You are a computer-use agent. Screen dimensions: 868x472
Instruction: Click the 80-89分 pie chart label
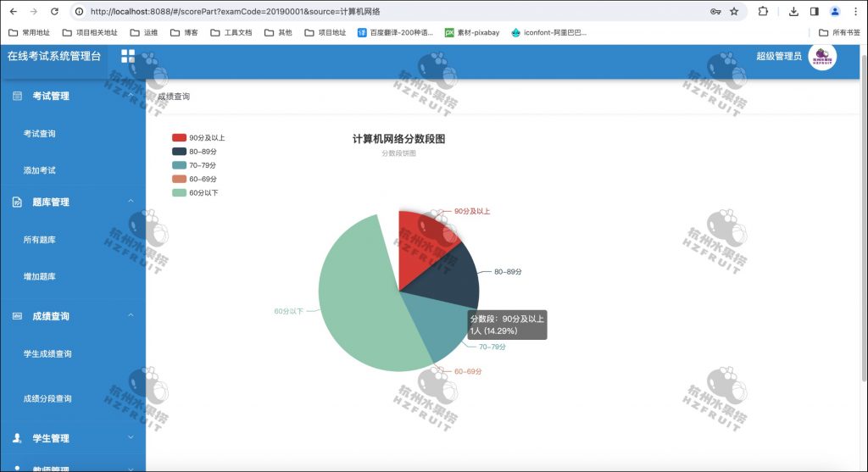(x=508, y=272)
